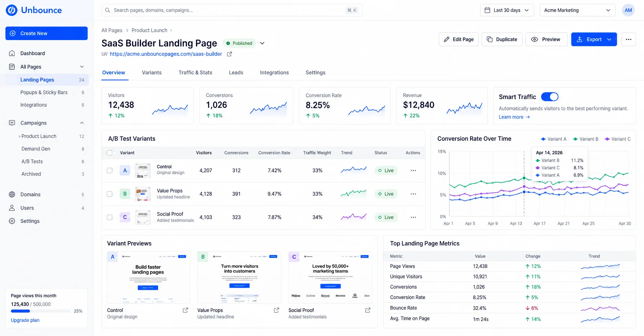Click the copy icon on Duplicate
The image size is (644, 336).
click(x=490, y=39)
